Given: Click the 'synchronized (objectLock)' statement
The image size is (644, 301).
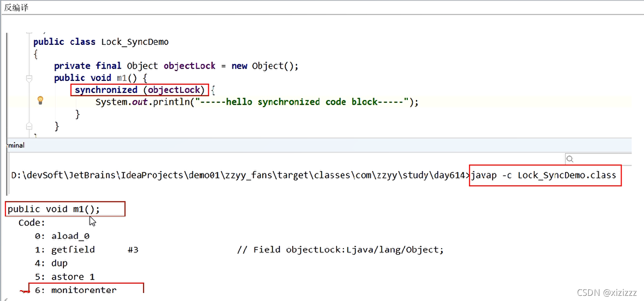Looking at the screenshot, I should (x=140, y=90).
